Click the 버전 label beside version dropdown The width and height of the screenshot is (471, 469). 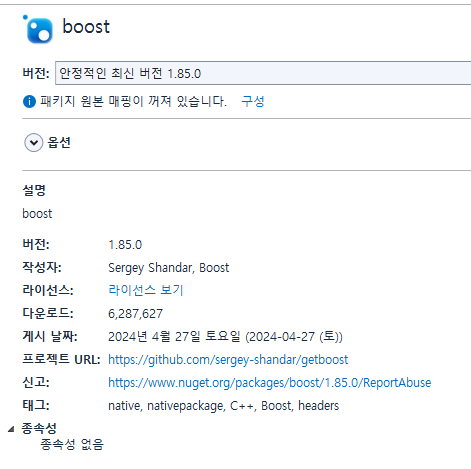[36, 73]
